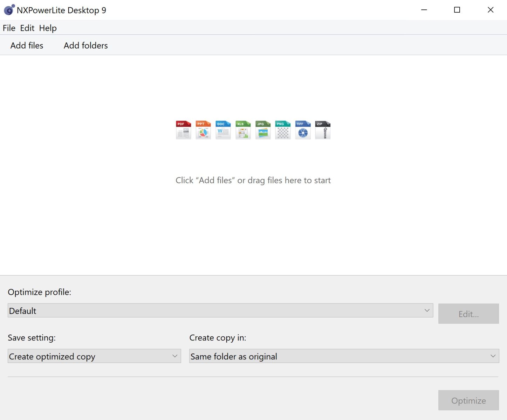Click Add files in the toolbar
Image resolution: width=507 pixels, height=420 pixels.
(27, 45)
